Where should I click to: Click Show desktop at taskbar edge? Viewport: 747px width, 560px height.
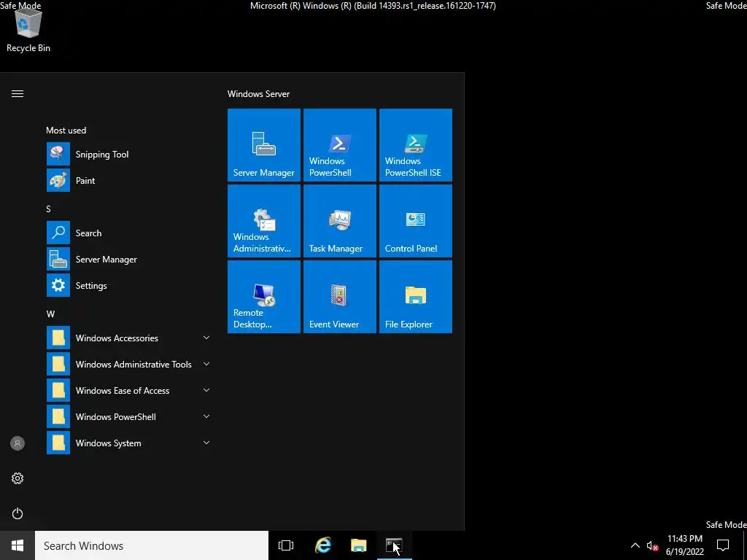[745, 545]
